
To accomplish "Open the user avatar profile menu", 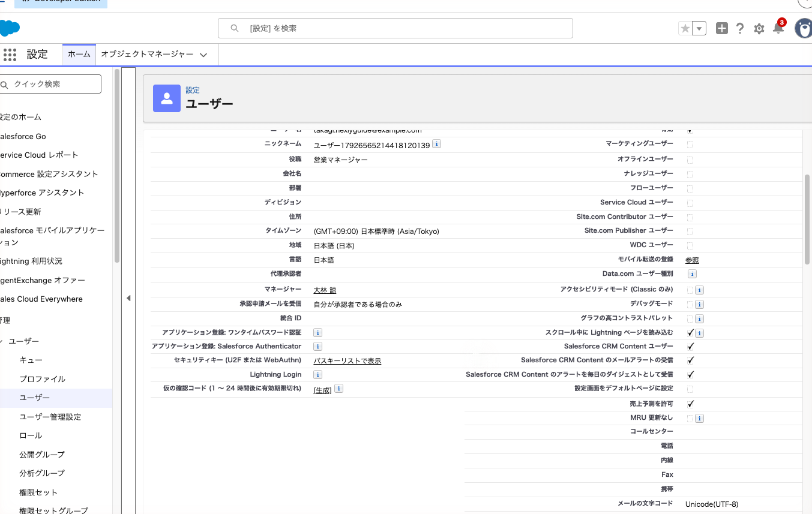I will tap(804, 28).
